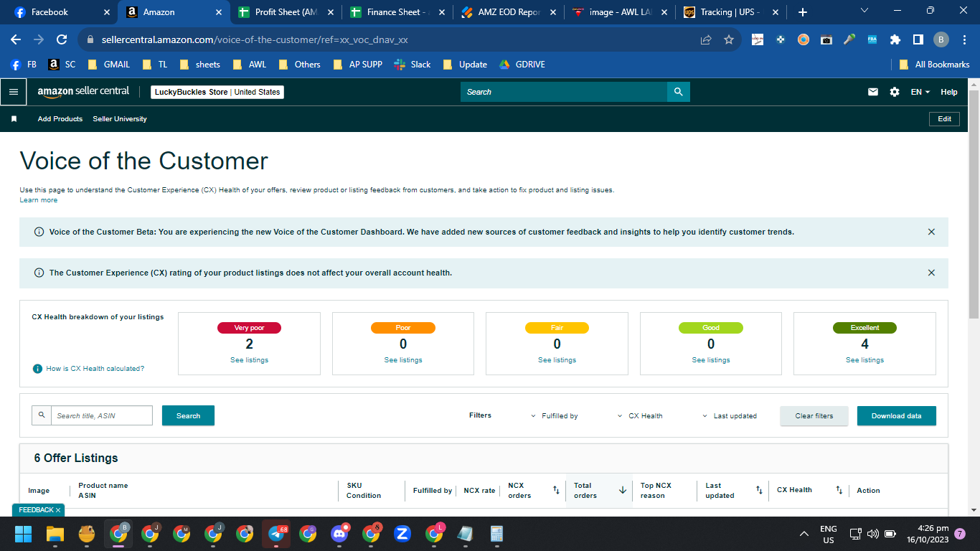
Task: Click the browser address bar URL
Action: [253, 39]
